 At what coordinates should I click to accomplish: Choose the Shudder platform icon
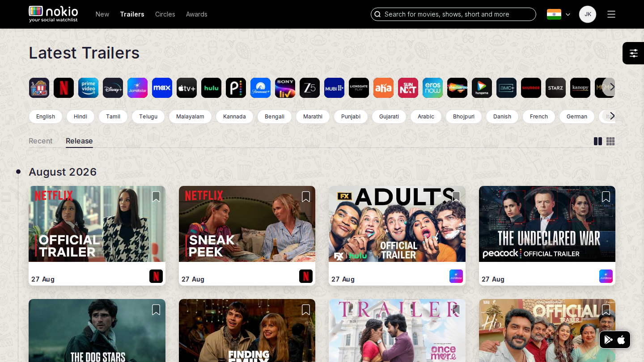tap(531, 88)
